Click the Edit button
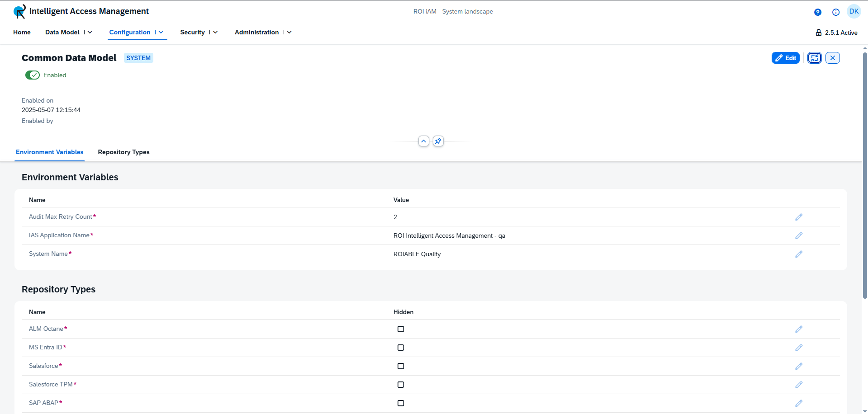The width and height of the screenshot is (868, 414). (x=785, y=58)
